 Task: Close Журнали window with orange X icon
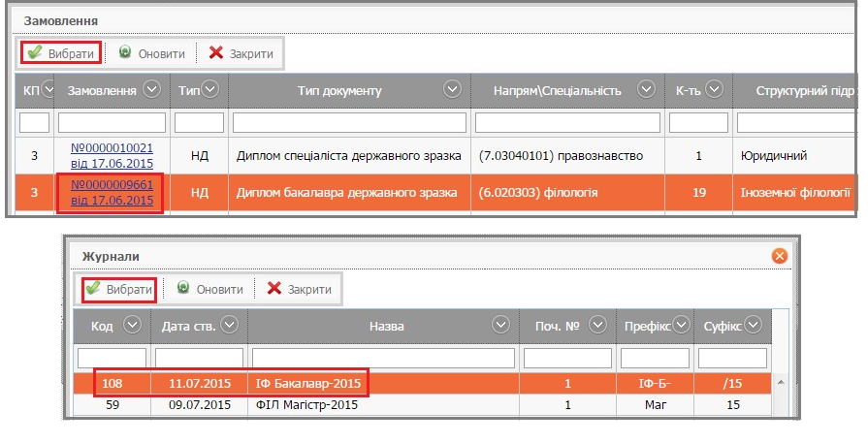780,256
